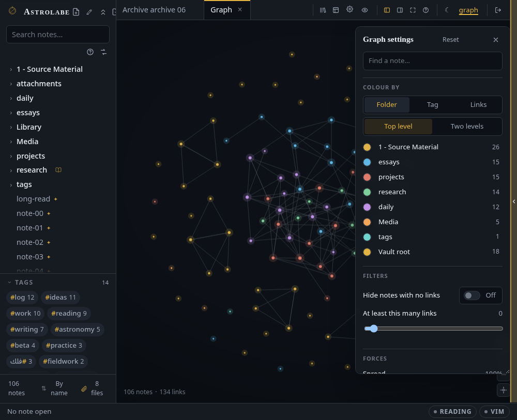Click the layout template icon in toolbar
Screen dimensions: 517x420
click(336, 10)
